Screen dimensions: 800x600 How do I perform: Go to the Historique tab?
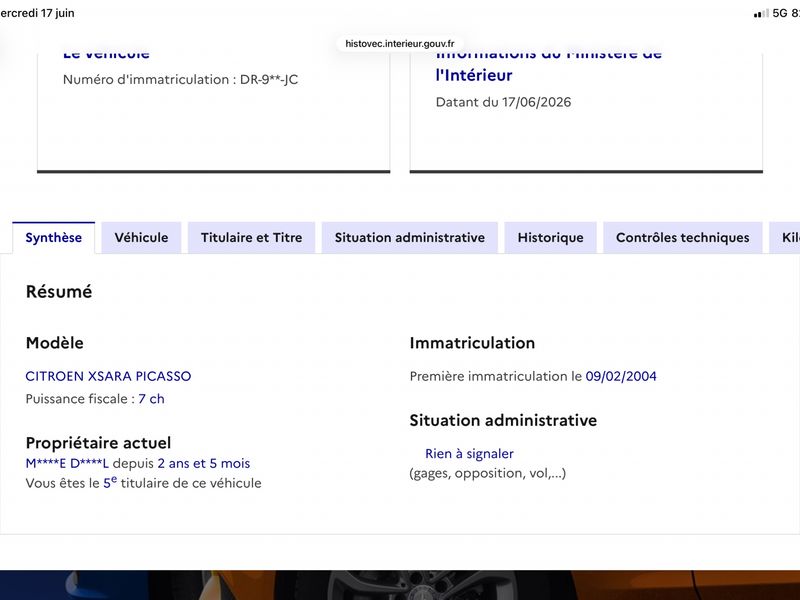click(551, 238)
